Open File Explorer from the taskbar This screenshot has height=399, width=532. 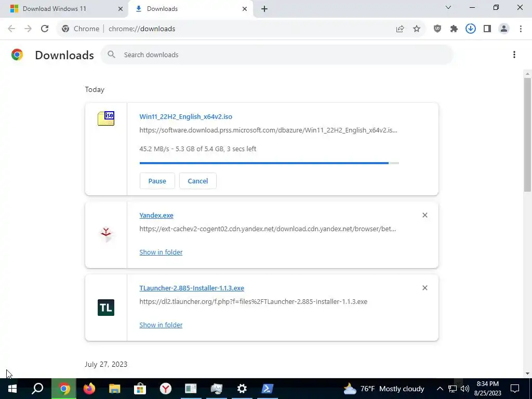[115, 389]
